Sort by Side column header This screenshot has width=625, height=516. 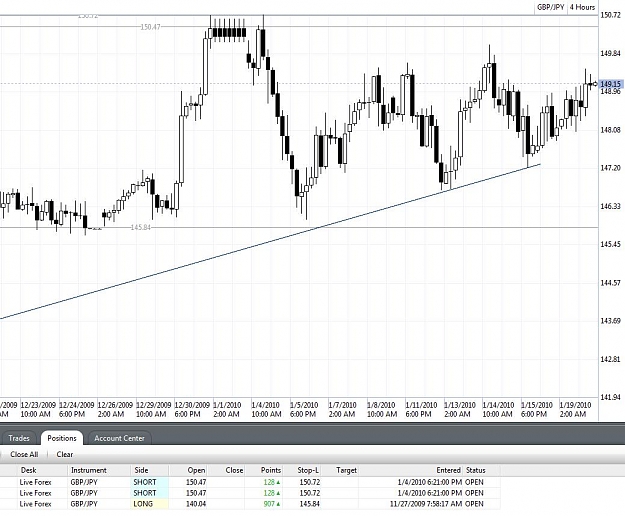142,470
